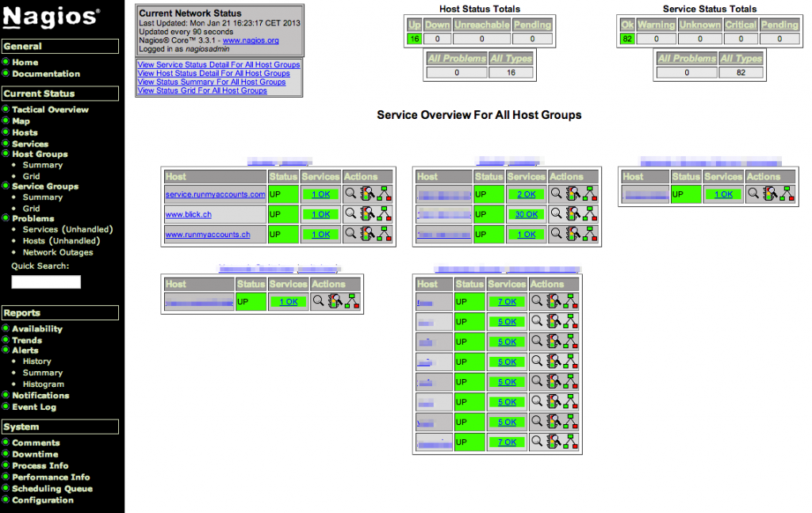This screenshot has height=513, width=812.
Task: Open Alerts report
Action: tap(25, 350)
